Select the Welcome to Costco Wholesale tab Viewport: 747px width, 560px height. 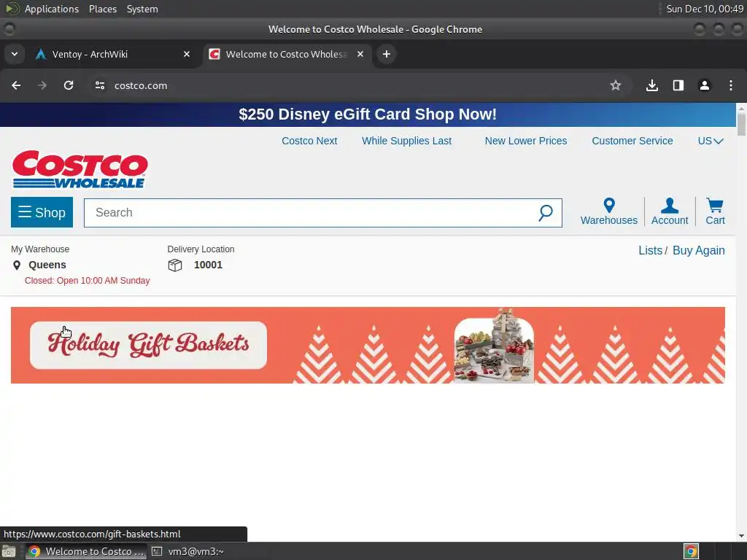point(287,54)
